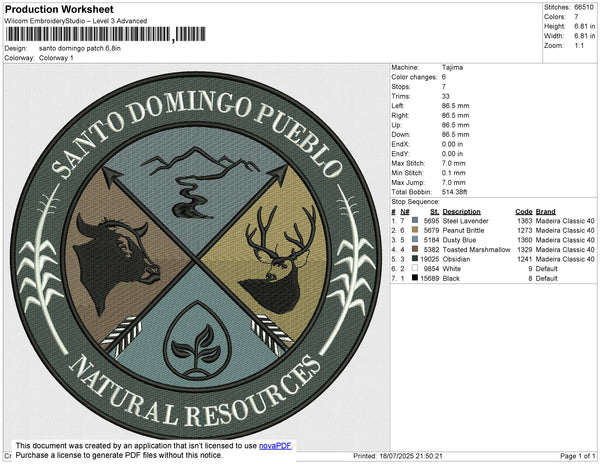
Task: Select the Peanut Brittle color swatch
Action: tap(416, 231)
